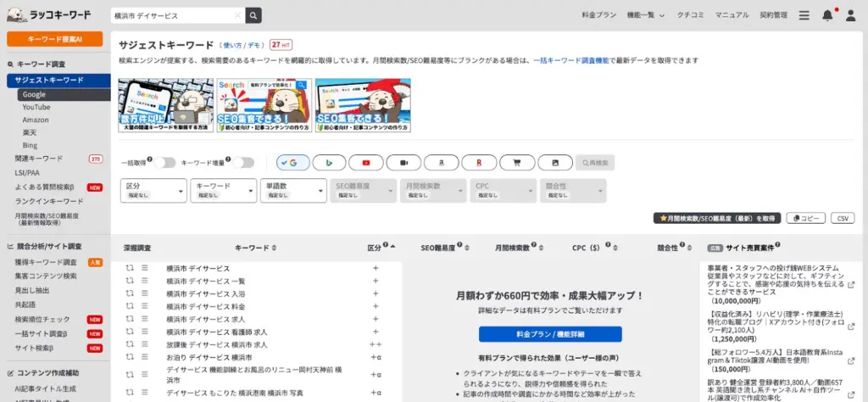Select サジェストキーワード in the sidebar

pyautogui.click(x=58, y=81)
